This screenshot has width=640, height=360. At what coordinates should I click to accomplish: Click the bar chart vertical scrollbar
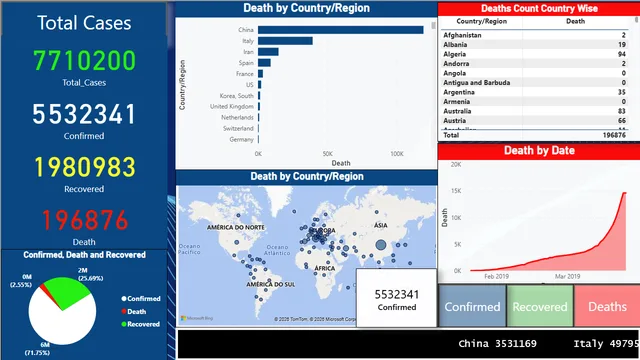pyautogui.click(x=433, y=26)
